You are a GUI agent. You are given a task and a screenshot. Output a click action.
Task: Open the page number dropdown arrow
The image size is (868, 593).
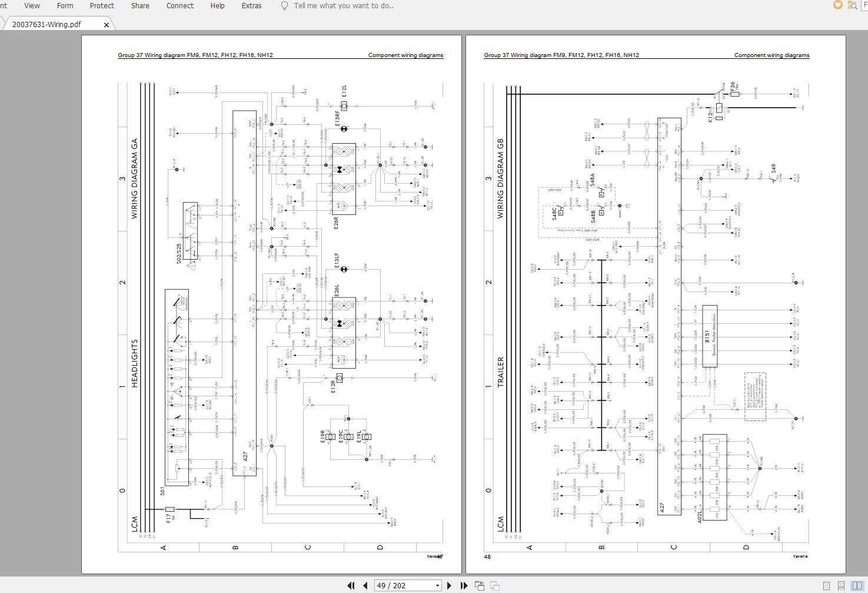437,585
